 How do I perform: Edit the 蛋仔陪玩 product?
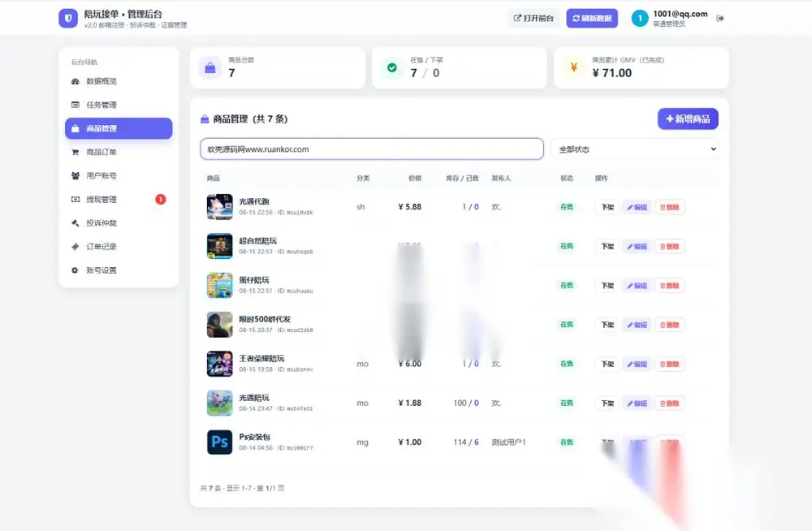(x=637, y=286)
